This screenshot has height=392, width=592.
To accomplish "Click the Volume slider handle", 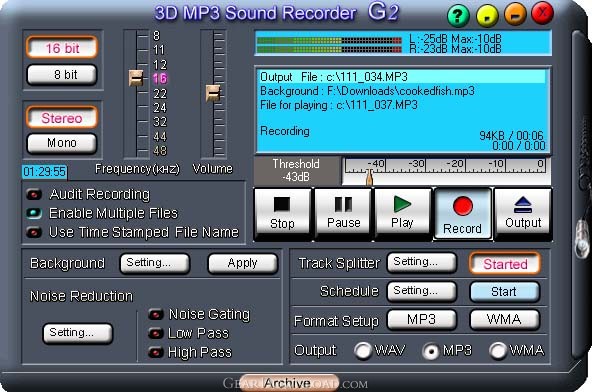I will [x=213, y=93].
